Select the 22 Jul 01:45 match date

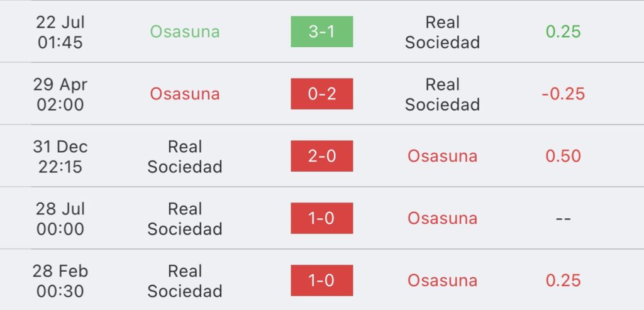pyautogui.click(x=60, y=32)
